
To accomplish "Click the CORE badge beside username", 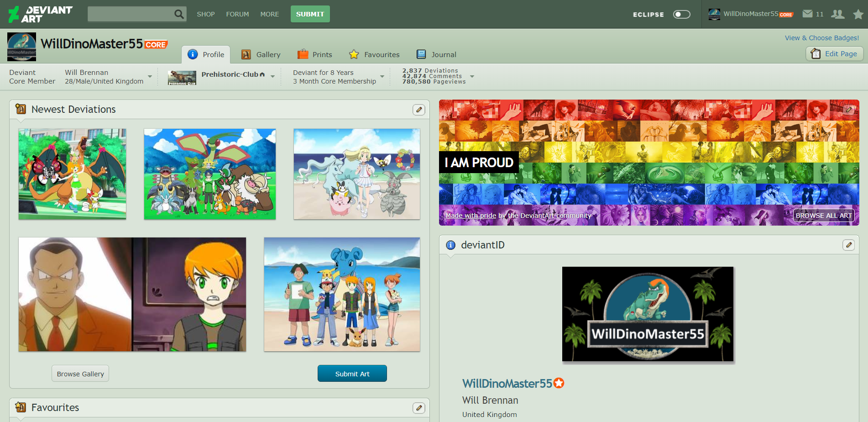I will (156, 45).
